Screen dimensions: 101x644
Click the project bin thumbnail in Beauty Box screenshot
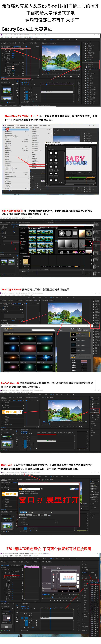(7, 90)
